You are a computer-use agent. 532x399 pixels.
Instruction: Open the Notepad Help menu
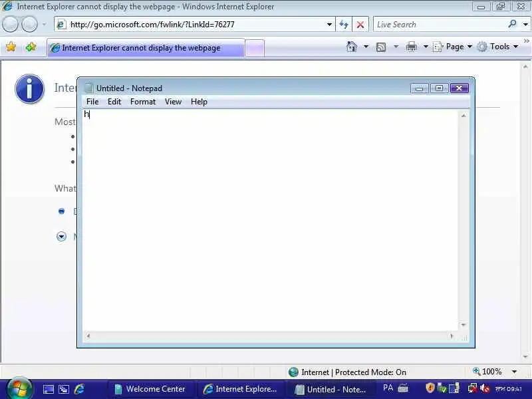[199, 102]
